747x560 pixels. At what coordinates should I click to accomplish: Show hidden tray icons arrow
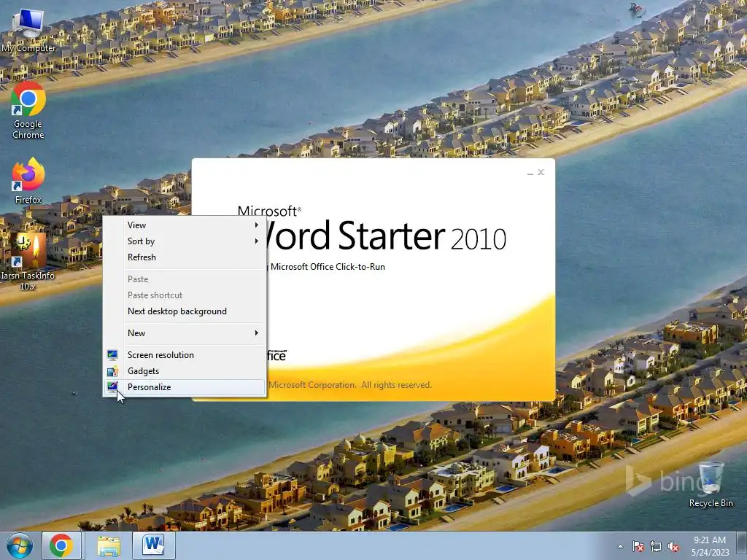pyautogui.click(x=620, y=546)
